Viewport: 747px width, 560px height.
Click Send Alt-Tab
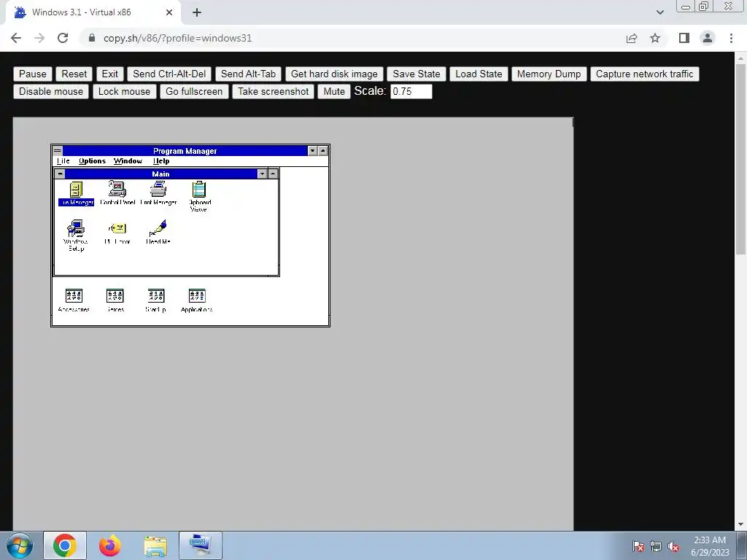click(248, 74)
